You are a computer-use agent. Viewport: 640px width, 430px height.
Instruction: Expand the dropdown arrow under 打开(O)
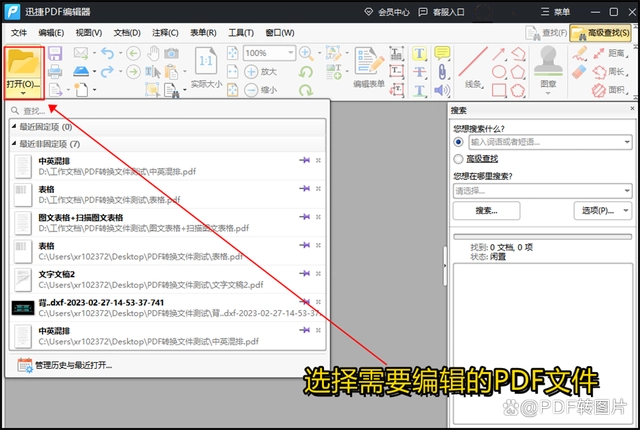(x=23, y=94)
